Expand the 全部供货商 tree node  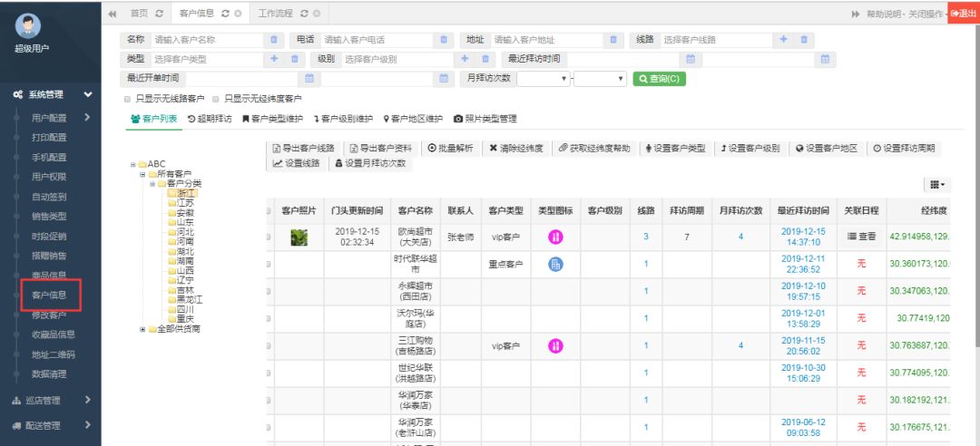point(142,329)
